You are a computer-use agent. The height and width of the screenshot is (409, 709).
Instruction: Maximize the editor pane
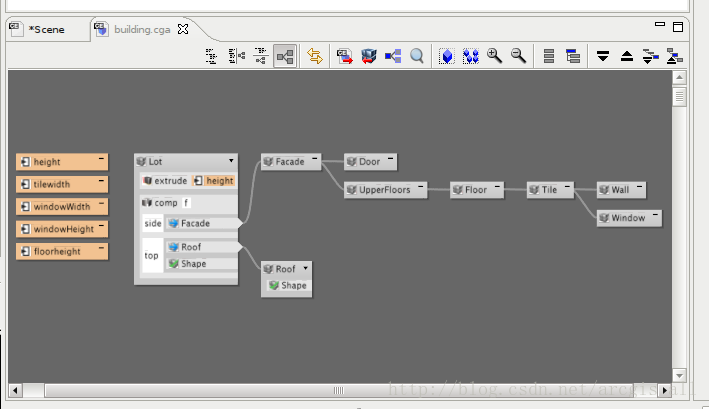click(678, 27)
